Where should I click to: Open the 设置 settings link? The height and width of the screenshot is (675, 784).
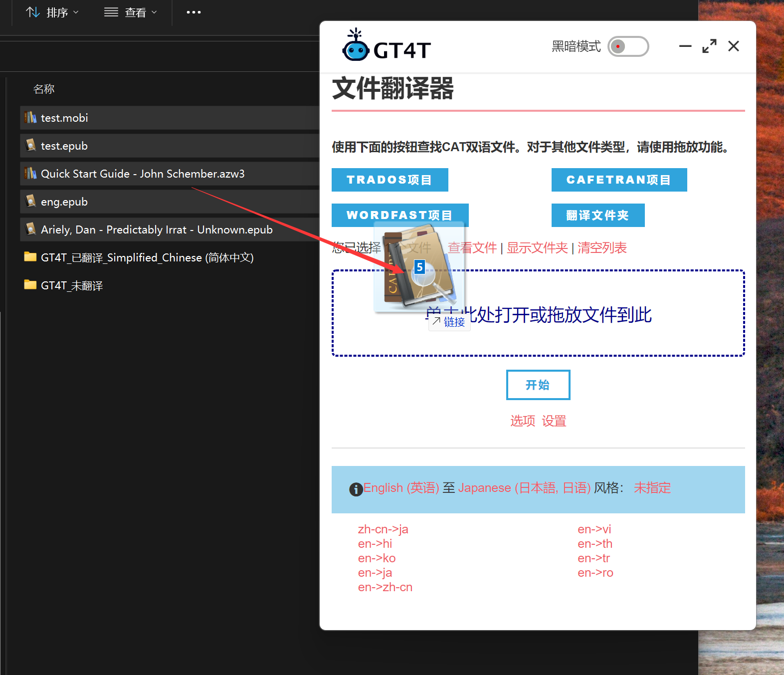(x=554, y=421)
